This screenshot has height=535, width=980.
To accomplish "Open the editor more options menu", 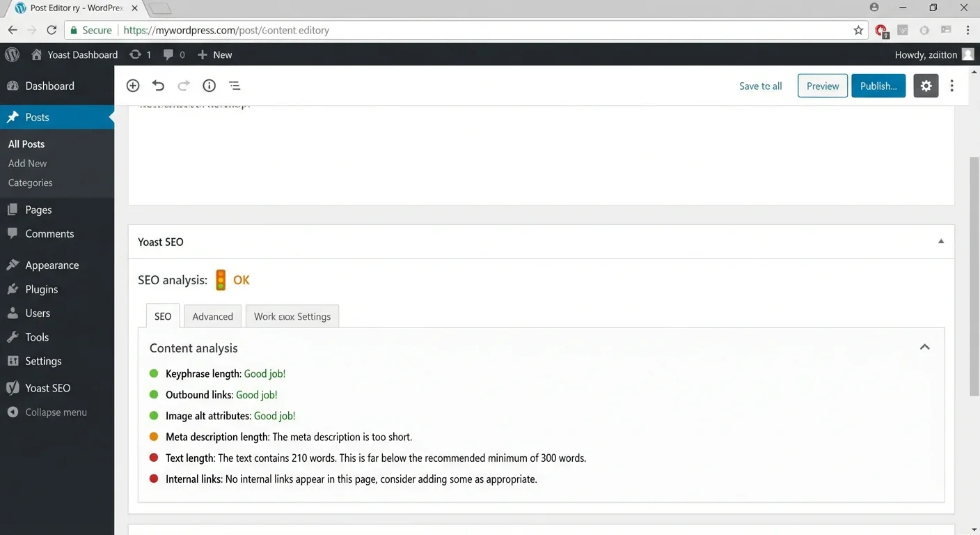I will (951, 86).
